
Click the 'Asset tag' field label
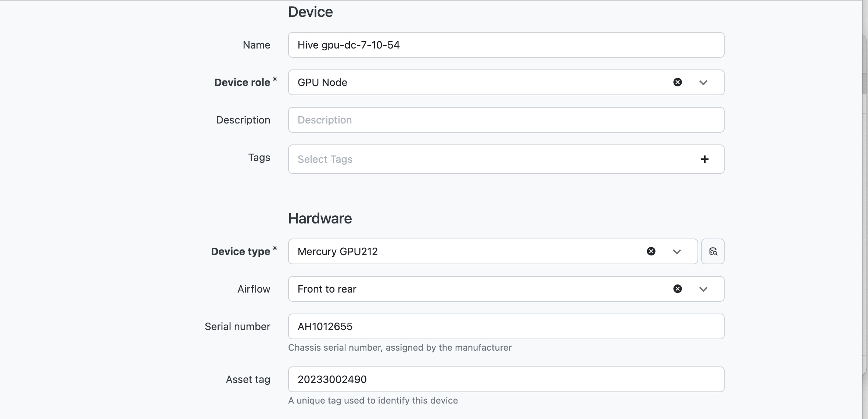pos(248,379)
